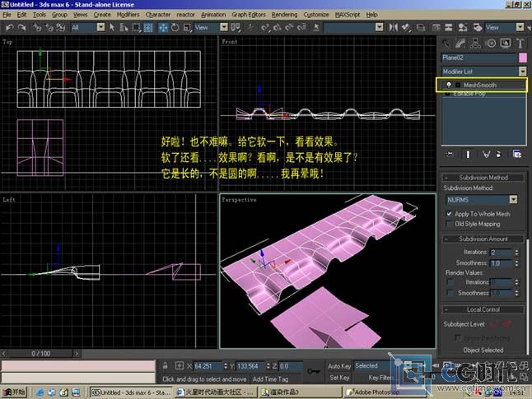Click the Plane02 object name field
The image size is (532, 399).
click(479, 58)
